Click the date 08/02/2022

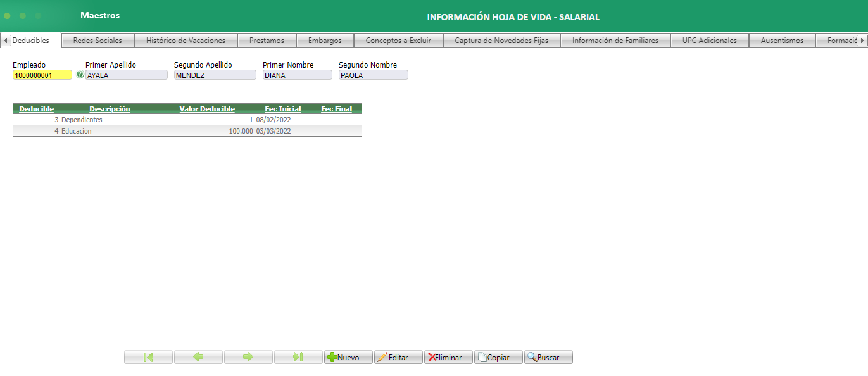pyautogui.click(x=274, y=120)
